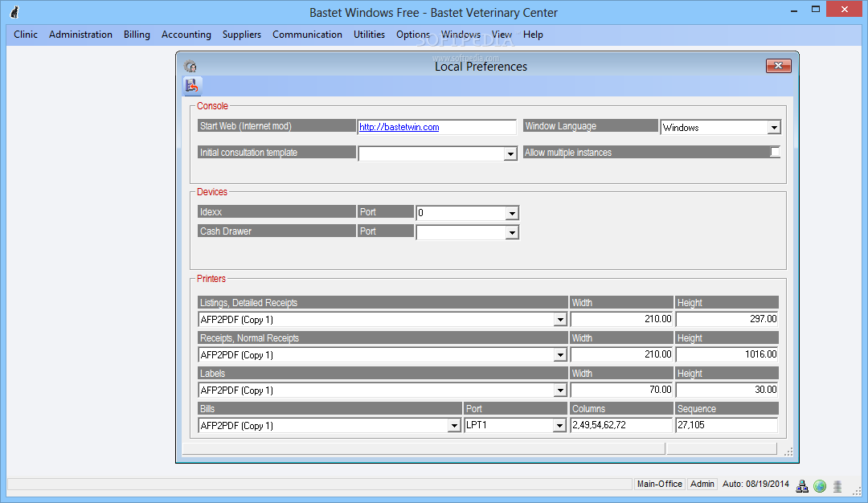Expand Listings, Detailed Receipts printer dropdown
The image size is (868, 503).
[x=560, y=320]
